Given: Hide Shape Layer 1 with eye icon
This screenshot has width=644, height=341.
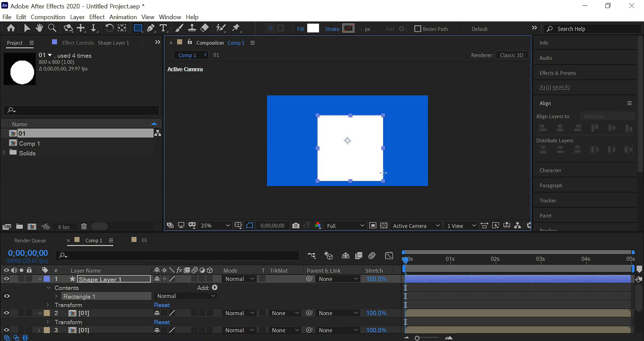Looking at the screenshot, I should click(x=6, y=279).
